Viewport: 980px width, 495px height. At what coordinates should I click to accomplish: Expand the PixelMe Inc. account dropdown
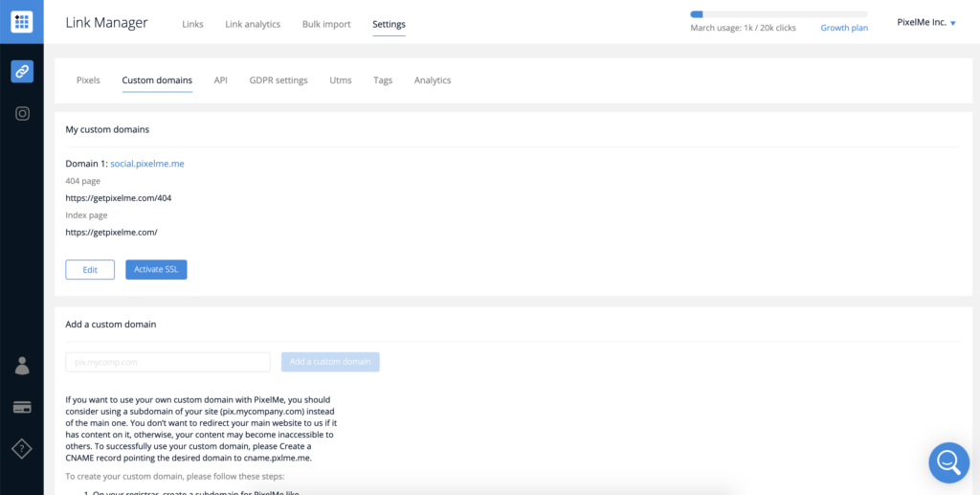926,23
